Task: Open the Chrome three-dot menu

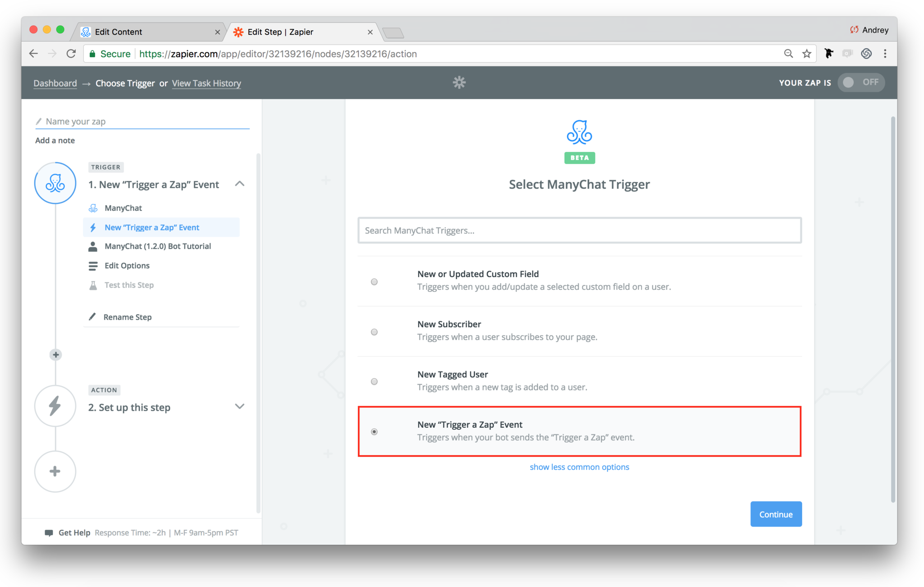Action: (885, 54)
